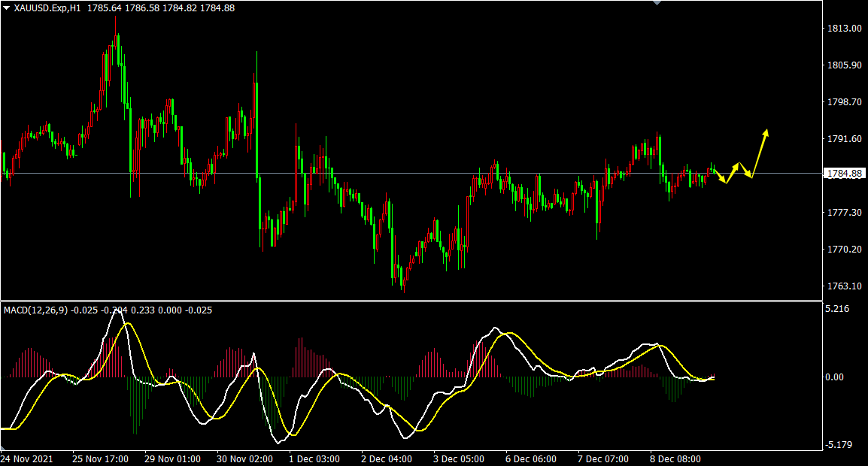The image size is (868, 466).
Task: Click the 24 Nov 2021 date label
Action: click(x=26, y=458)
